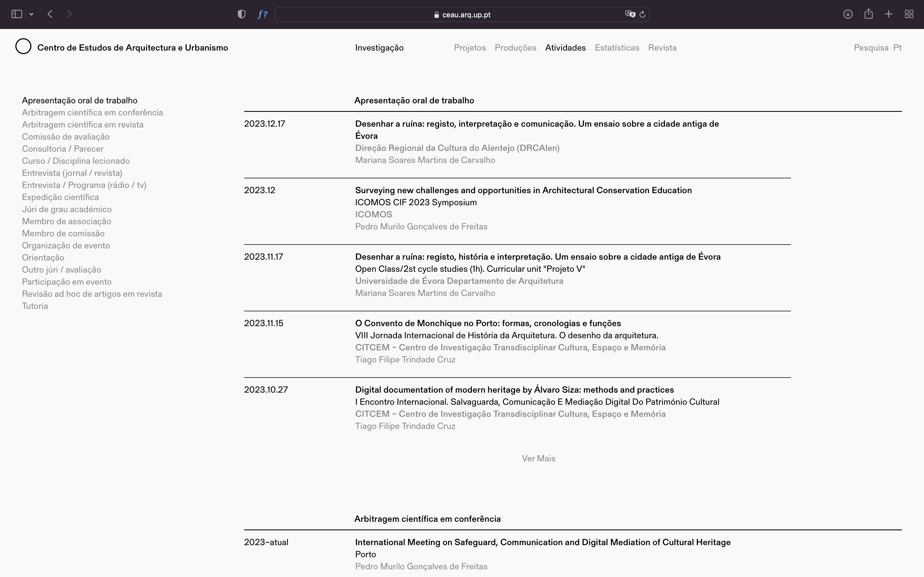This screenshot has width=924, height=577.
Task: Reload the current page
Action: (643, 14)
